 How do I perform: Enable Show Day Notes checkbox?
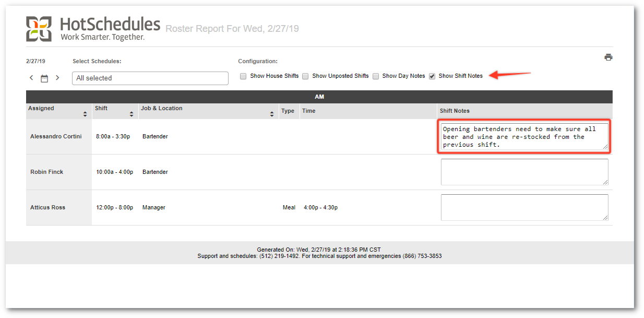pos(375,76)
